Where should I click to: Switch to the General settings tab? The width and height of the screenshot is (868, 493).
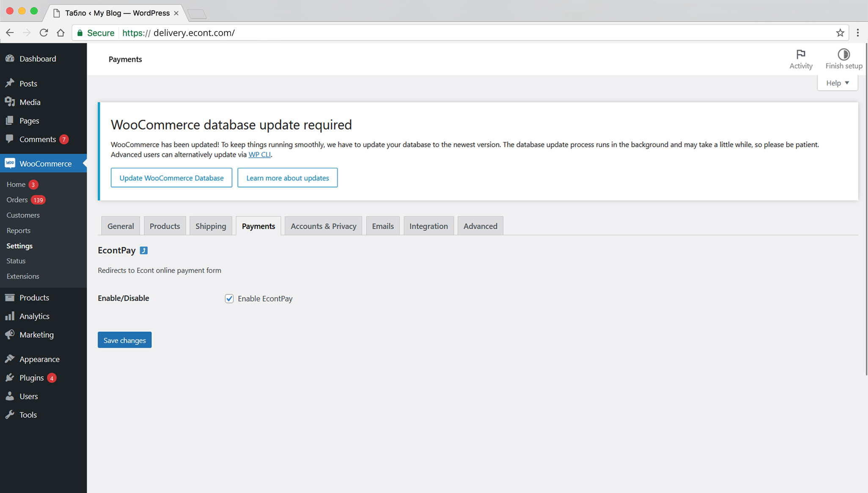pyautogui.click(x=121, y=226)
